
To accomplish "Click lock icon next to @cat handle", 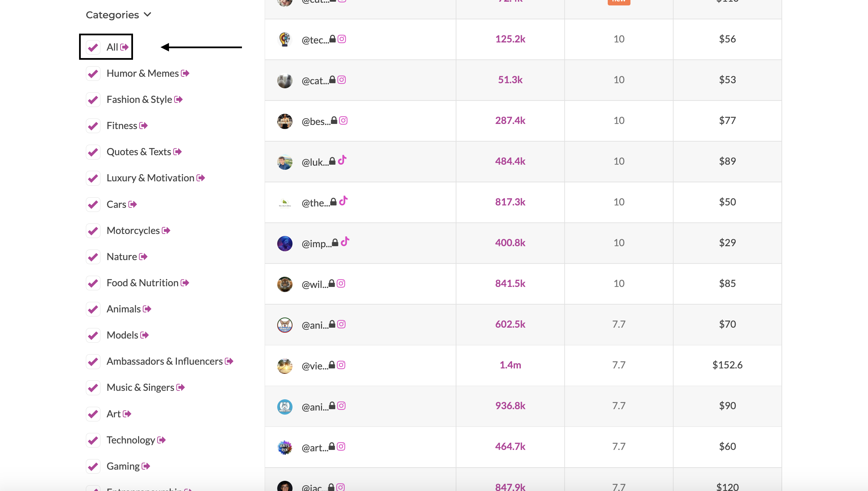I will (x=332, y=80).
